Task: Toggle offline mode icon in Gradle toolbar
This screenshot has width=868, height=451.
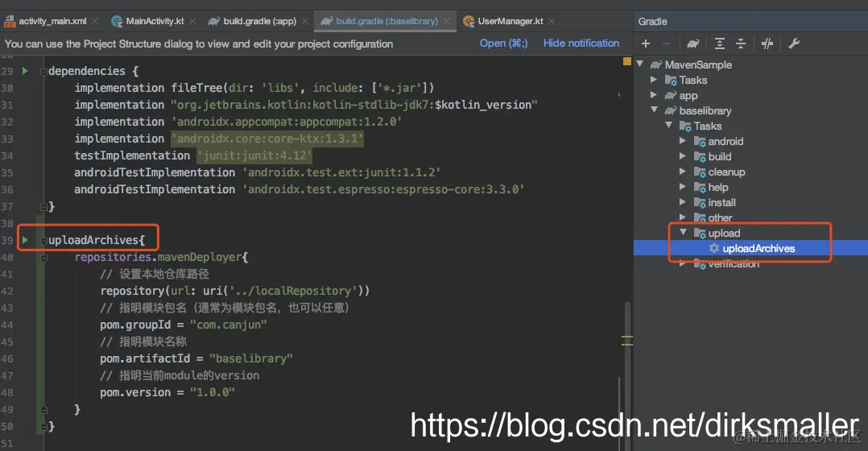Action: [x=767, y=43]
